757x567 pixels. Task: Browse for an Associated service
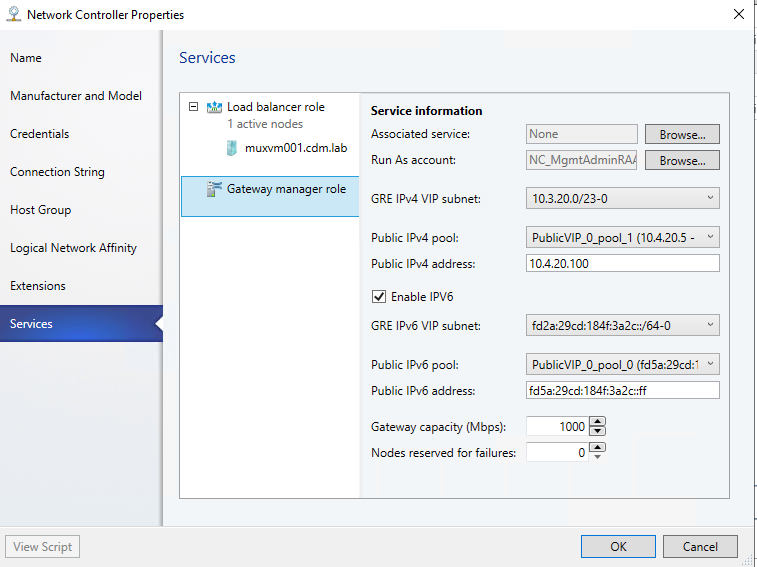click(x=682, y=134)
